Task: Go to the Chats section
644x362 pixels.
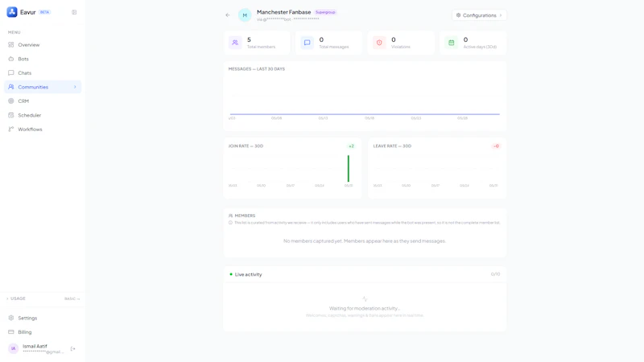Action: click(x=43, y=73)
